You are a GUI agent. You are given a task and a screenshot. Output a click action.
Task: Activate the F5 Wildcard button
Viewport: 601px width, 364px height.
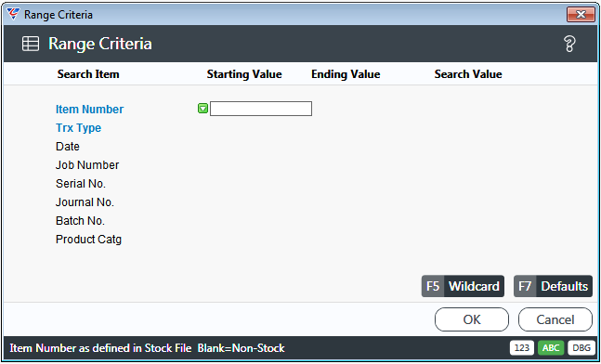click(x=463, y=286)
